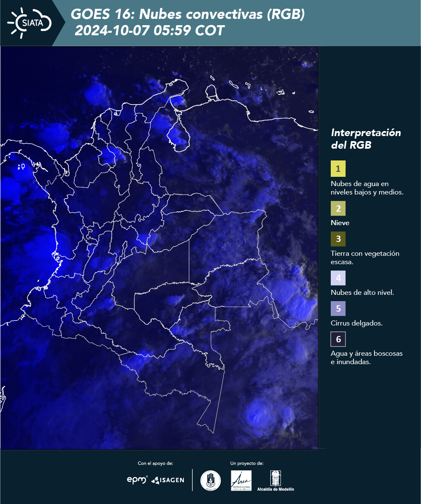Click the 'Con el apoyo de:' text
This screenshot has width=421, height=504.
tap(155, 463)
